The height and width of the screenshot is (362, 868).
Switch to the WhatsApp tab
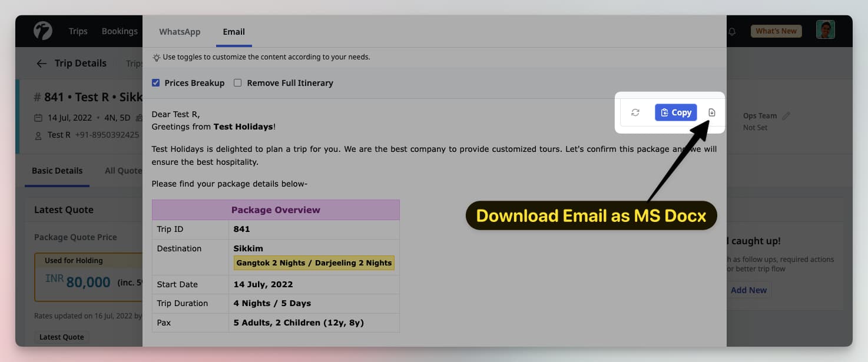click(x=180, y=32)
